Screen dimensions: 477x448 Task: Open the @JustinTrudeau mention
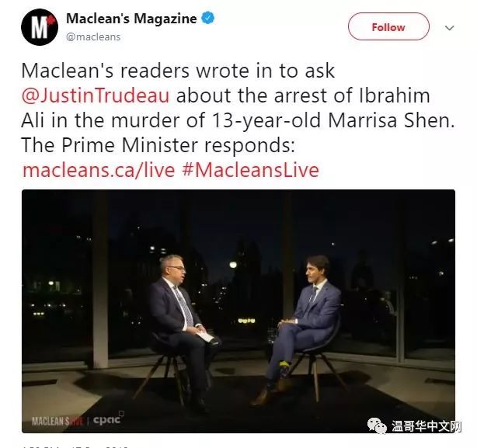click(96, 96)
